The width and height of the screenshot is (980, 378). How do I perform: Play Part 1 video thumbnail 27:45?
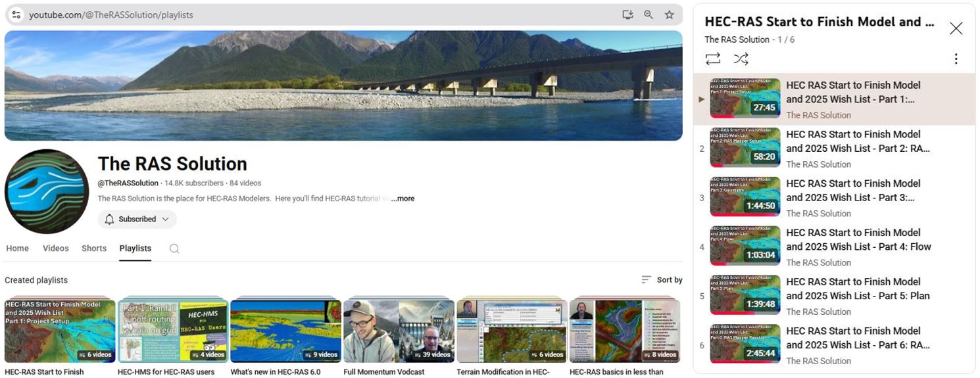point(745,99)
